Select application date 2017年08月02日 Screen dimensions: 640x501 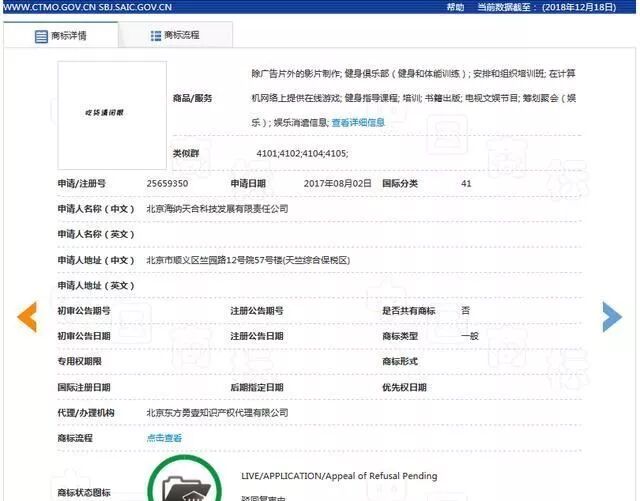coord(338,183)
